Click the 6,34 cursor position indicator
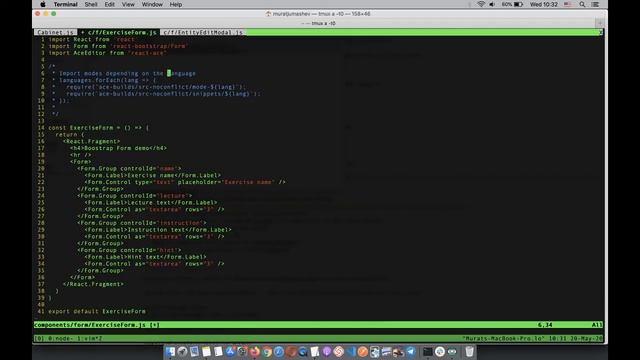640x360 pixels. pos(545,325)
